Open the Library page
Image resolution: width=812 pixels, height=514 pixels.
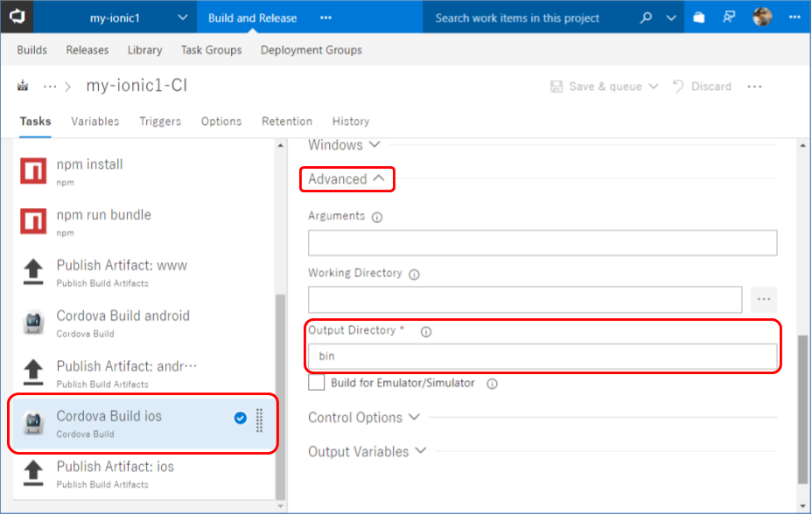(144, 50)
